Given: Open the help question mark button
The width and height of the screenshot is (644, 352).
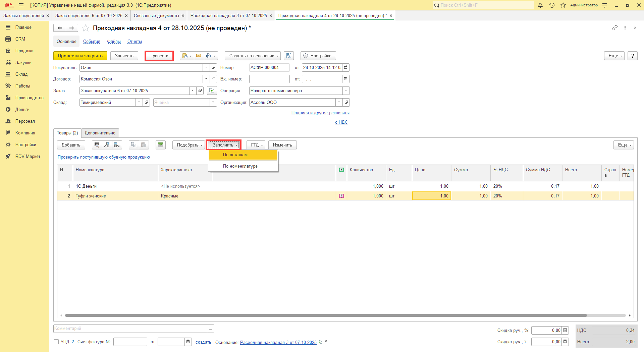Looking at the screenshot, I should pos(633,56).
